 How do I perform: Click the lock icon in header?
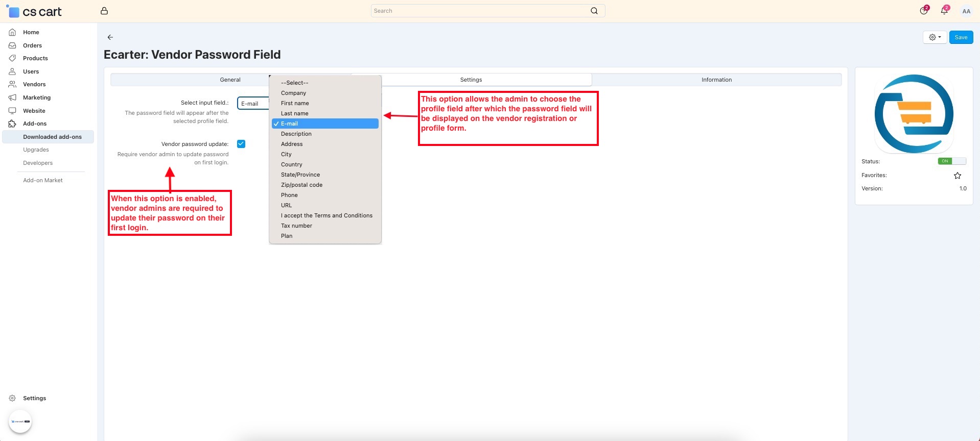tap(104, 11)
